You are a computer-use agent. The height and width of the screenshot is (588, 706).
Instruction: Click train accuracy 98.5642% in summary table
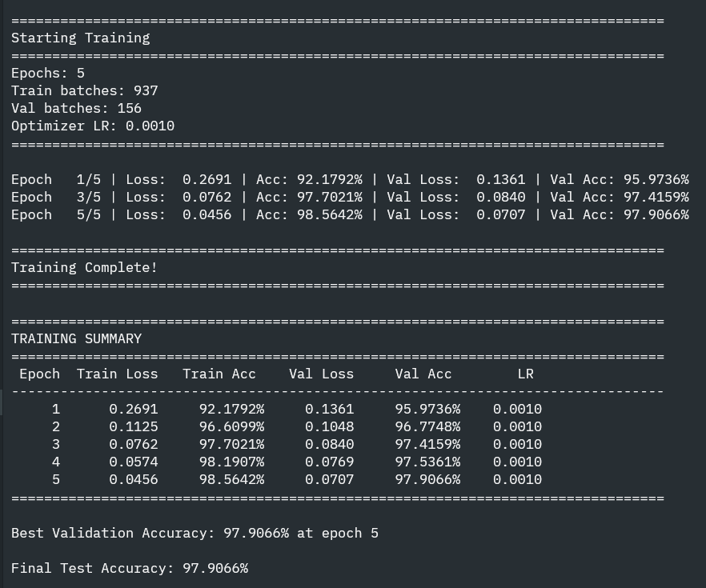point(232,479)
